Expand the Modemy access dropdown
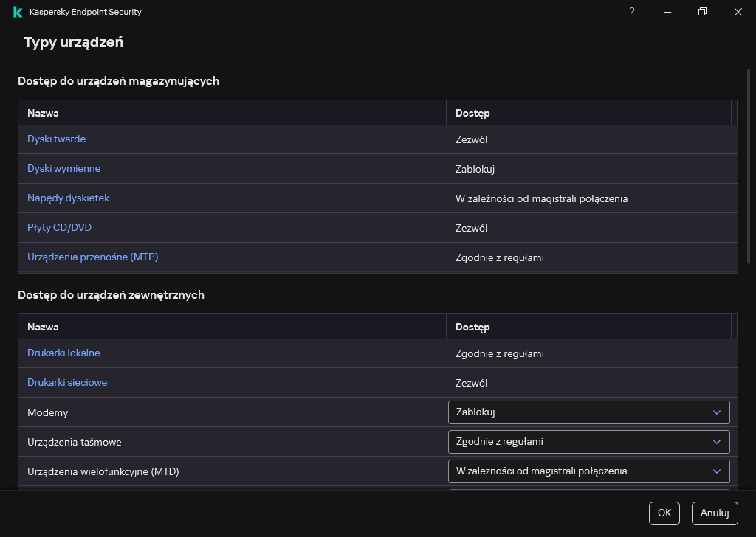The height and width of the screenshot is (537, 756). tap(588, 412)
